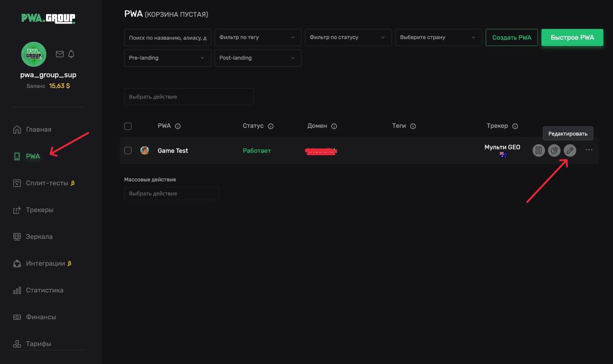Expand the Фильтр по тегу dropdown
This screenshot has width=613, height=364.
coord(258,37)
